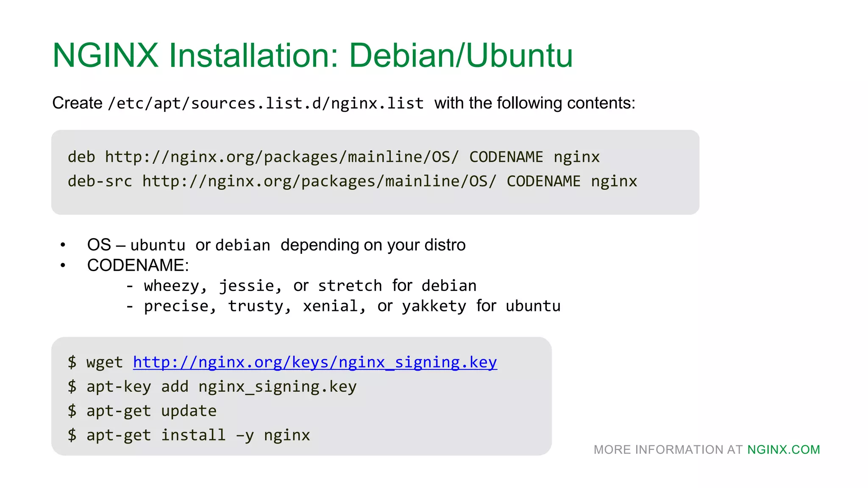Click the 'apt-get update' command
This screenshot has width=868, height=488.
click(x=142, y=411)
